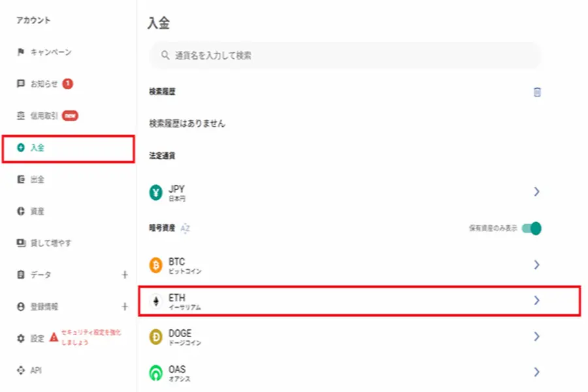Click the 資産 assets icon

point(21,212)
